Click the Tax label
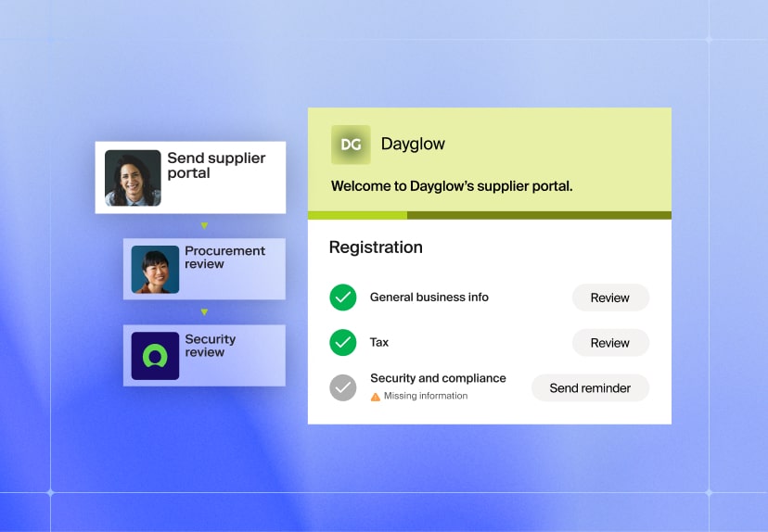Screen dimensions: 768x532 pyautogui.click(x=379, y=342)
